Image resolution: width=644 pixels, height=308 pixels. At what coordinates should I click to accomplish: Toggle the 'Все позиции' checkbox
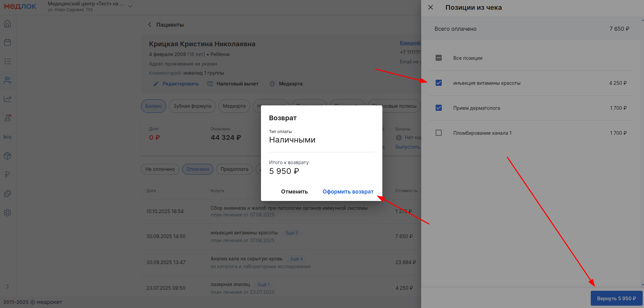tap(439, 58)
